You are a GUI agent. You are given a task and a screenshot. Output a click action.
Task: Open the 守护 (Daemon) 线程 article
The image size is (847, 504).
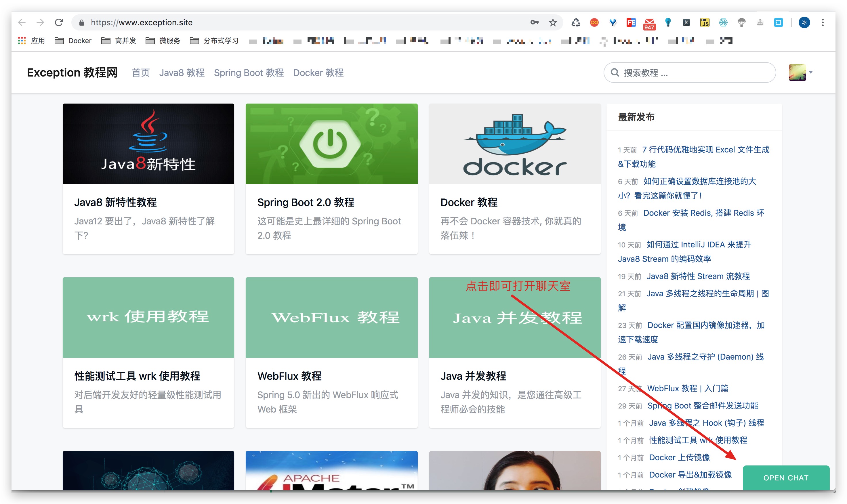point(705,357)
